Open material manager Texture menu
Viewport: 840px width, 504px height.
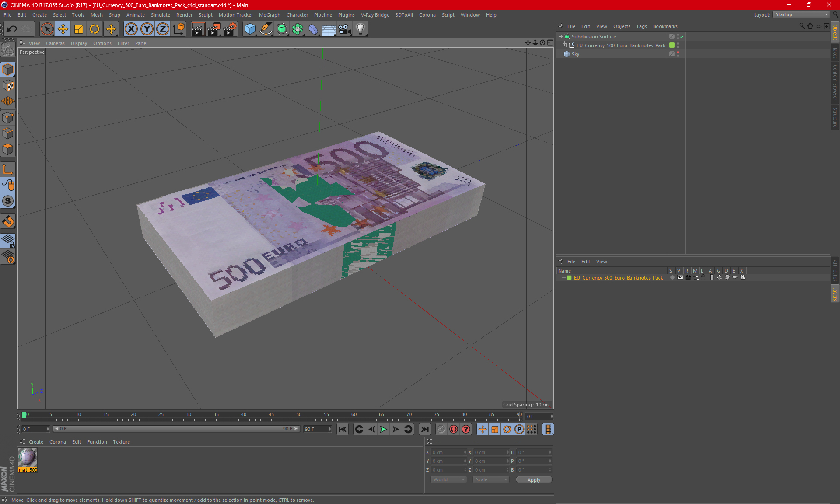[121, 442]
